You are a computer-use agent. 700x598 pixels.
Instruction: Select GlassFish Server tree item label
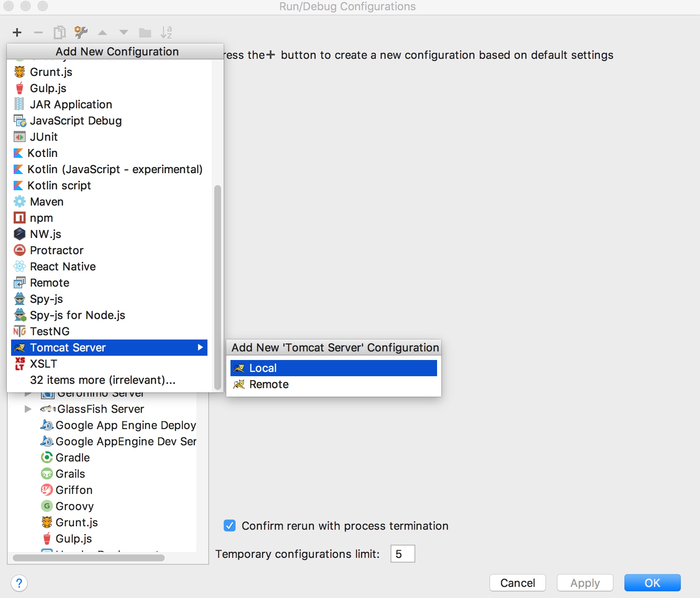pos(101,409)
